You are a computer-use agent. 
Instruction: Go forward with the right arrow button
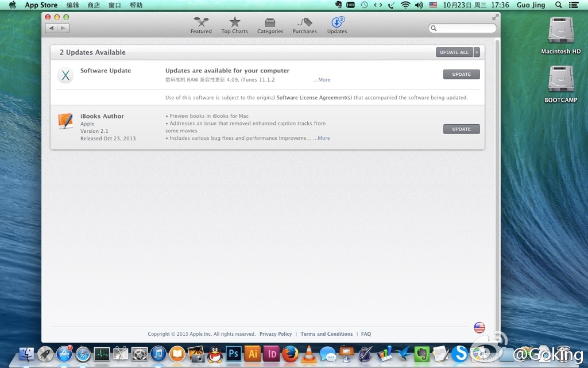point(63,28)
